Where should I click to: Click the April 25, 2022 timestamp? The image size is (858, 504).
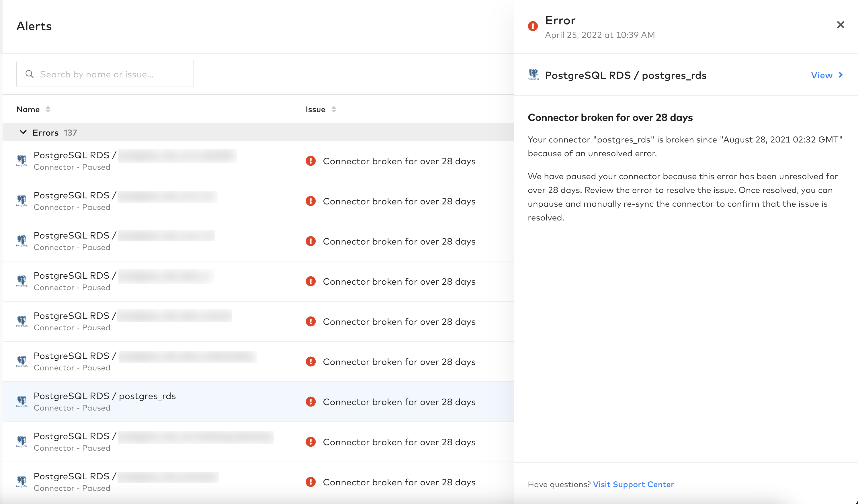coord(600,35)
